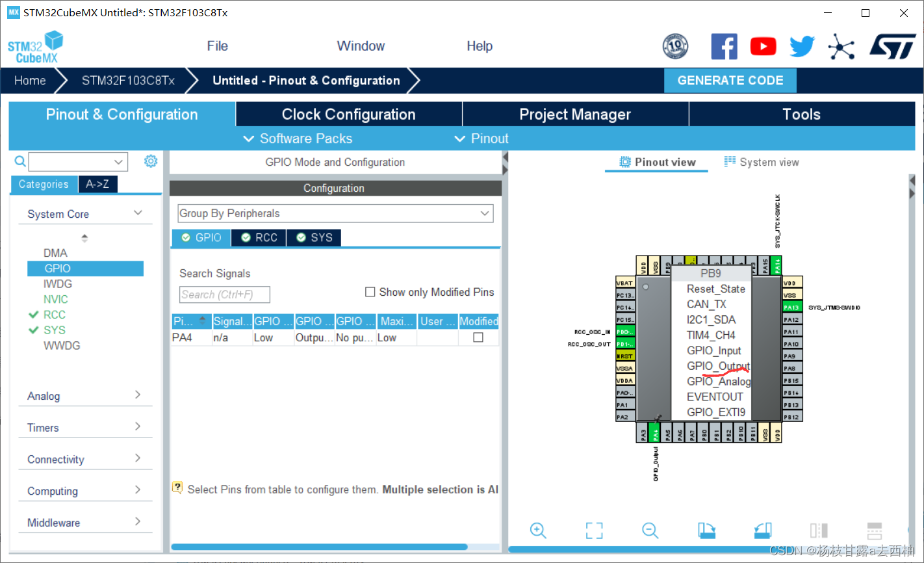Image resolution: width=924 pixels, height=563 pixels.
Task: Choose I2C1_SDA from PB9 menu
Action: (711, 320)
